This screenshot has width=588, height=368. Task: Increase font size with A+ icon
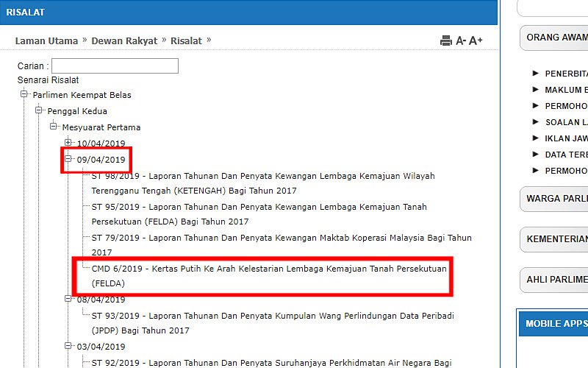tap(476, 41)
